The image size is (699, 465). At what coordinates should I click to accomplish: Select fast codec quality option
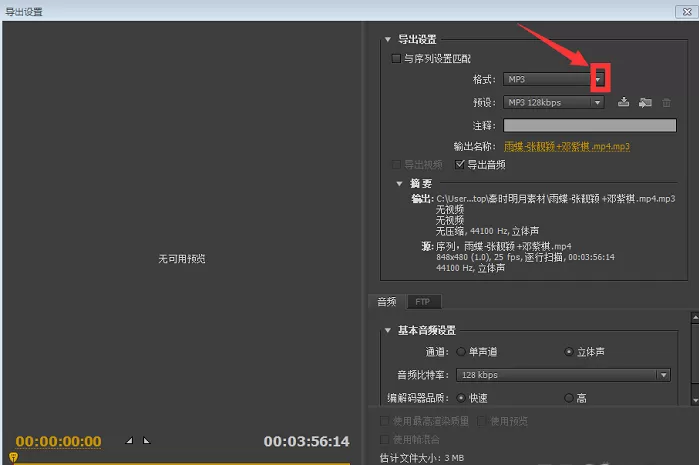[x=461, y=398]
